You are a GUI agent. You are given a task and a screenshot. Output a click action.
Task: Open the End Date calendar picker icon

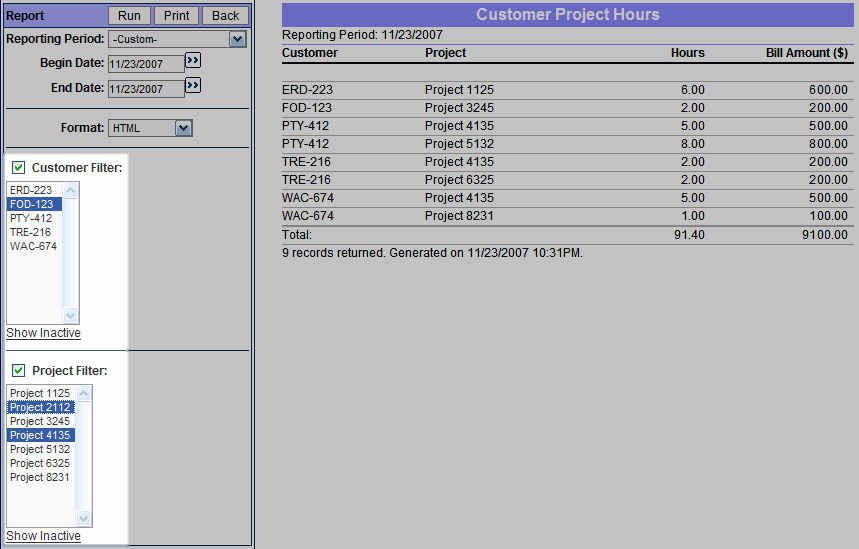193,86
